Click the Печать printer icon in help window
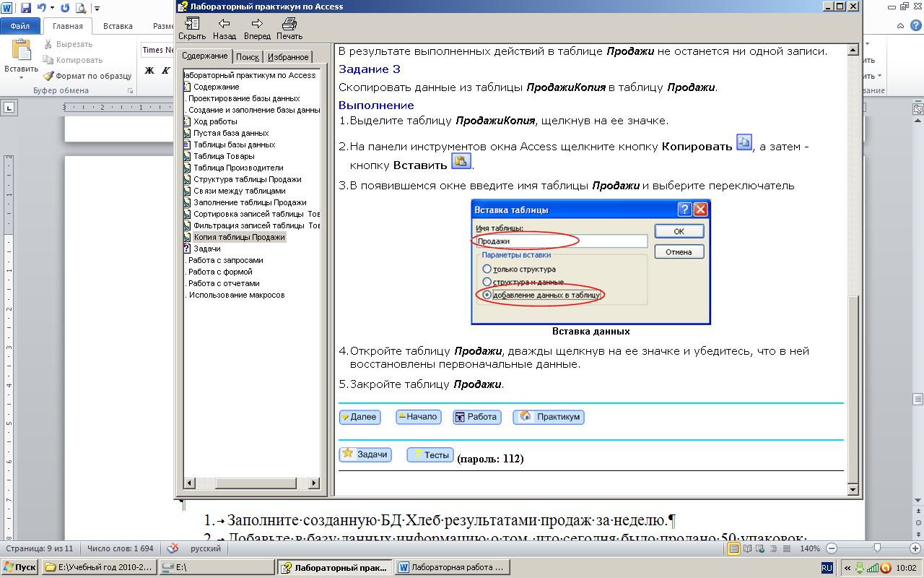The height and width of the screenshot is (578, 924). point(289,23)
